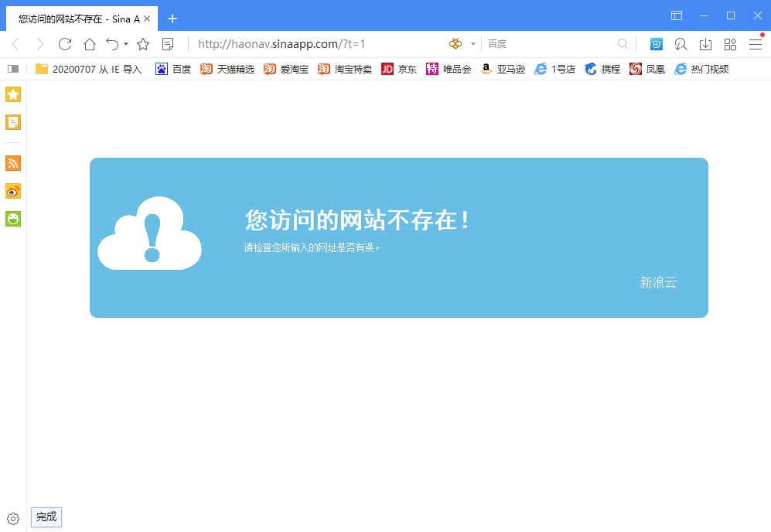Open the hamburger main menu
The image size is (771, 532).
click(756, 44)
